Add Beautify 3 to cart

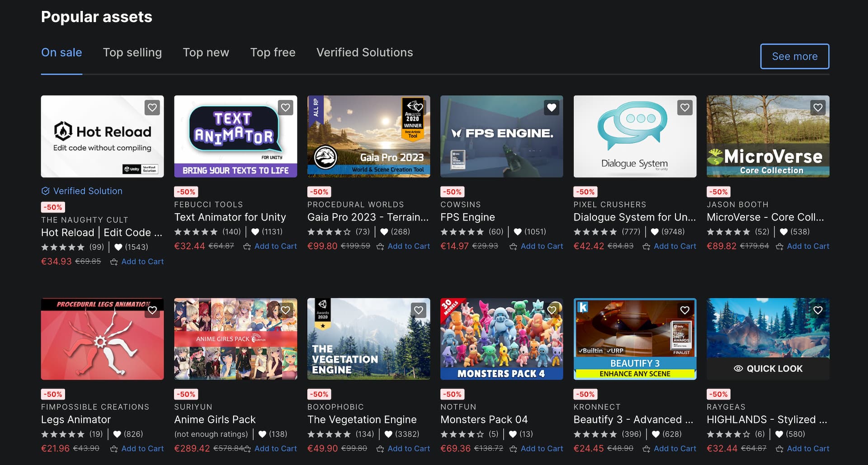(x=670, y=449)
